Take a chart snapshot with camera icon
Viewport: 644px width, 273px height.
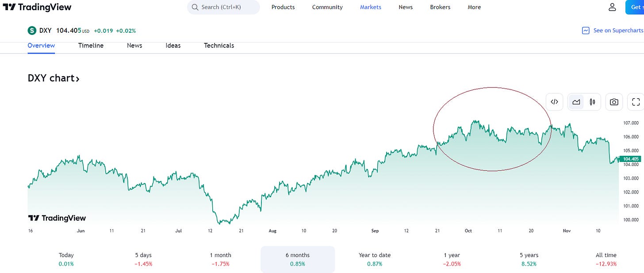(x=614, y=102)
